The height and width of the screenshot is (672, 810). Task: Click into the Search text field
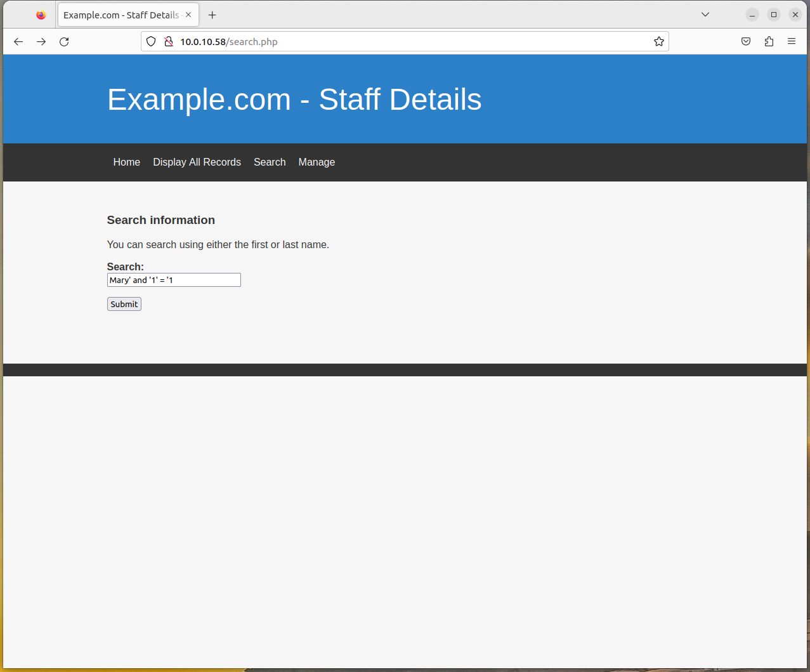point(174,280)
